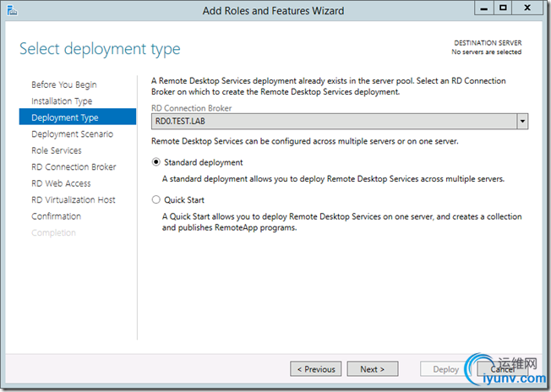Jump to the Deployment Scenario step
The width and height of the screenshot is (551, 392).
click(72, 134)
